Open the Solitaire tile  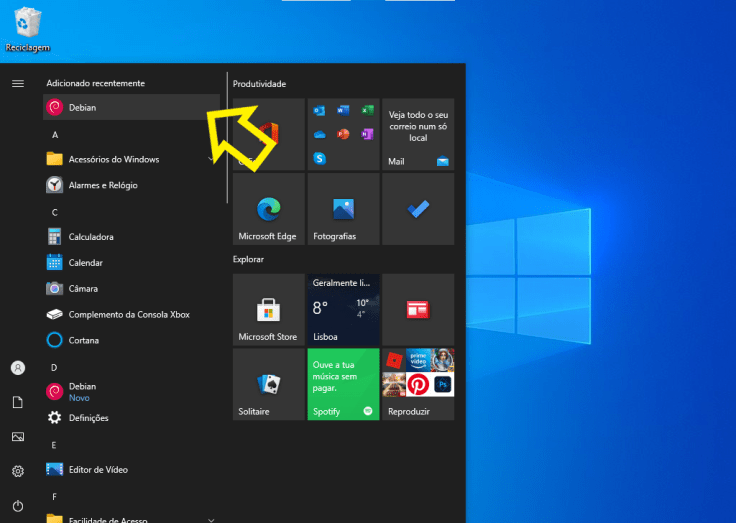click(x=268, y=385)
